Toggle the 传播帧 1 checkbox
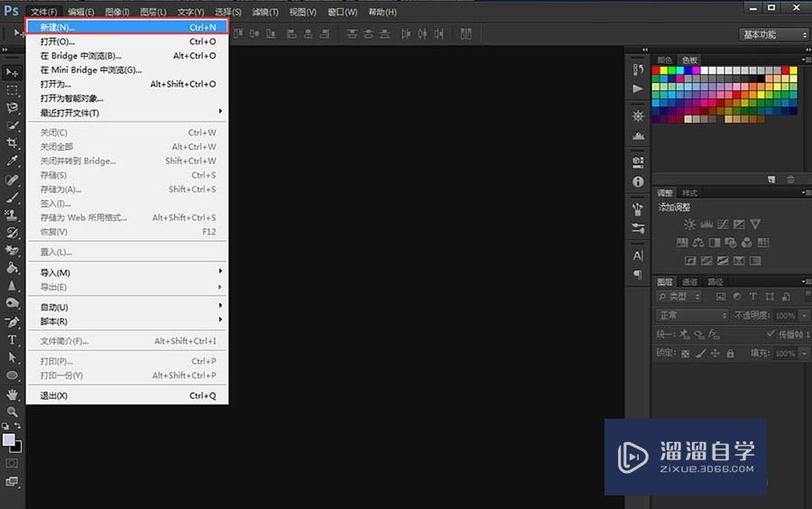The height and width of the screenshot is (509, 812). point(770,334)
